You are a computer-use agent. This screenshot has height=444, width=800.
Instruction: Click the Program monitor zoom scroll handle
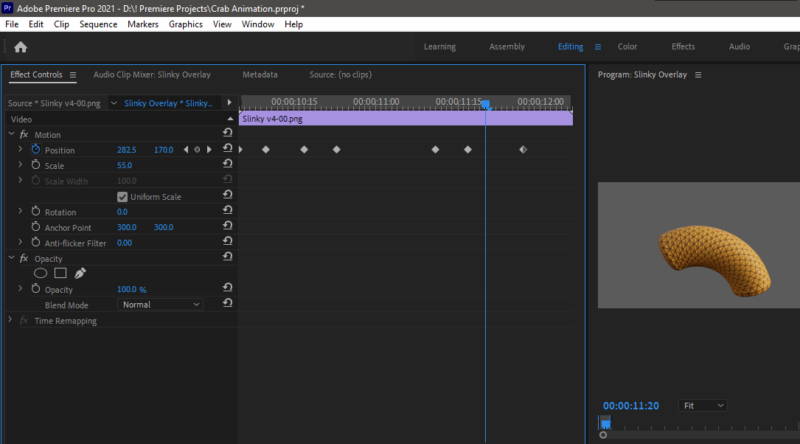[603, 435]
